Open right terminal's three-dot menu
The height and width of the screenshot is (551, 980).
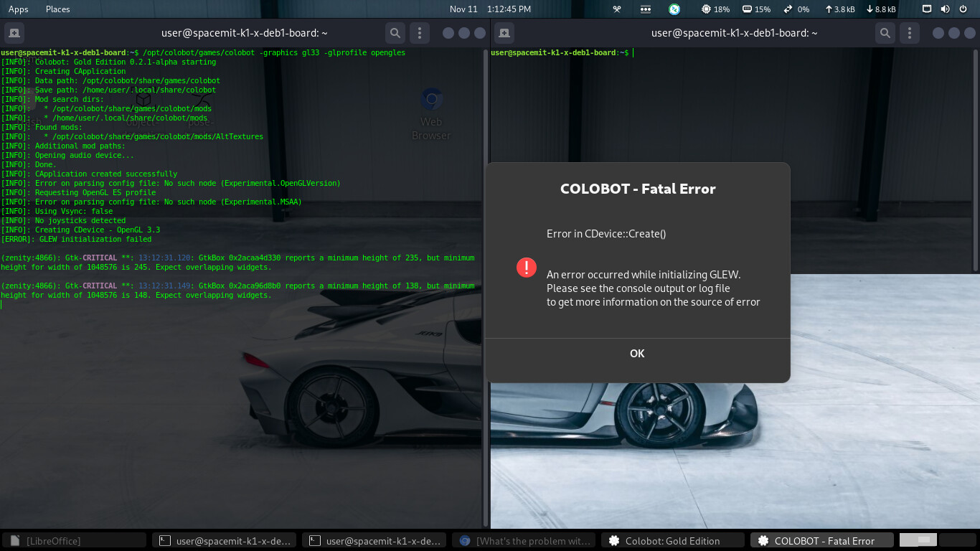click(910, 33)
